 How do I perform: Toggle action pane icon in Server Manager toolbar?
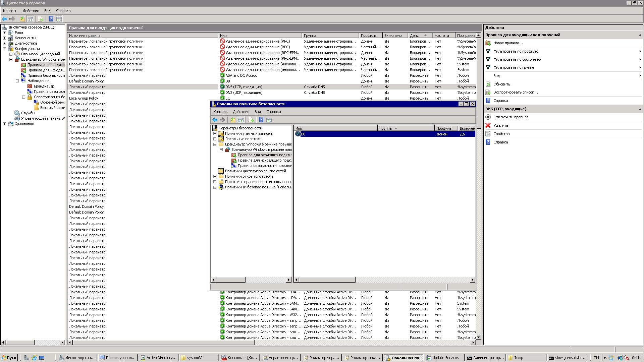click(x=59, y=19)
